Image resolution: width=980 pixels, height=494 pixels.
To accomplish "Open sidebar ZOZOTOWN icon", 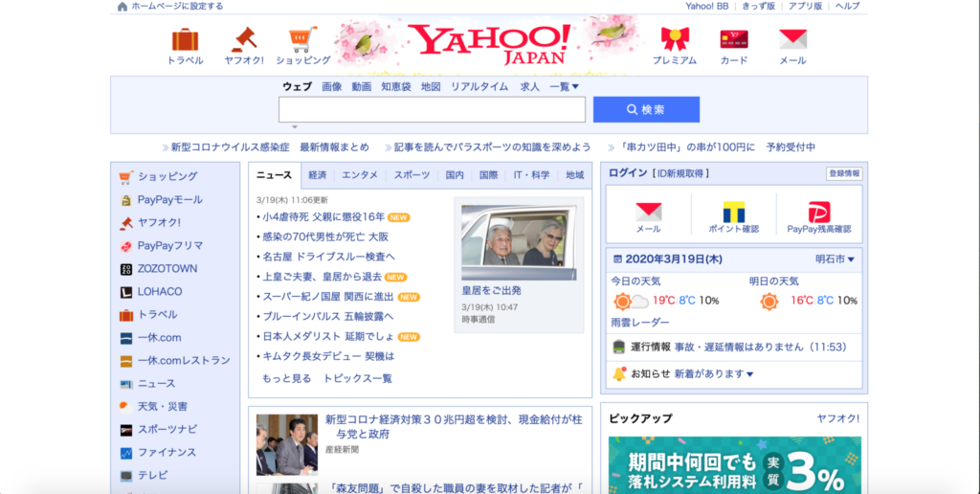I will coord(126,270).
